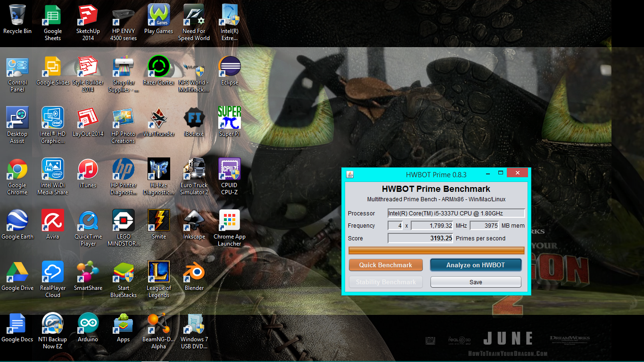Click the Avira shortcut
This screenshot has height=362, width=644.
[53, 221]
